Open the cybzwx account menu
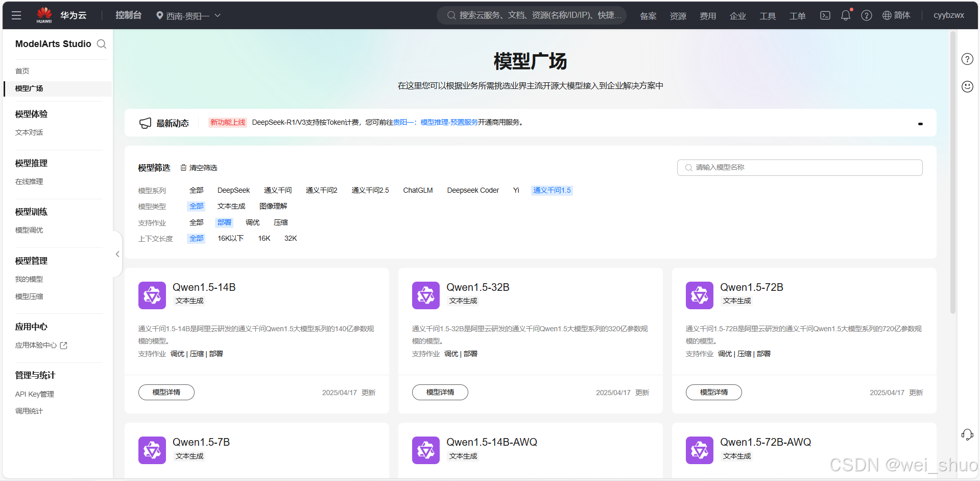 click(949, 15)
